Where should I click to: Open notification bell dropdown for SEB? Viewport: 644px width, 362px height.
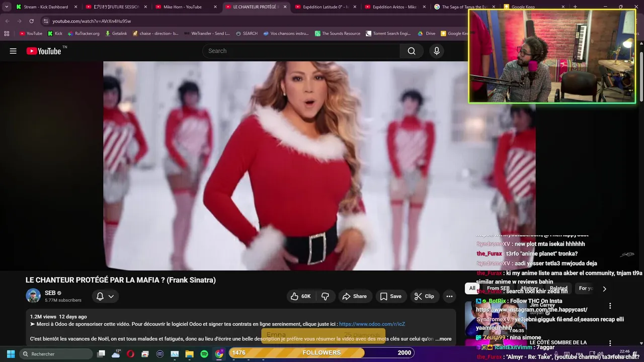point(105,296)
